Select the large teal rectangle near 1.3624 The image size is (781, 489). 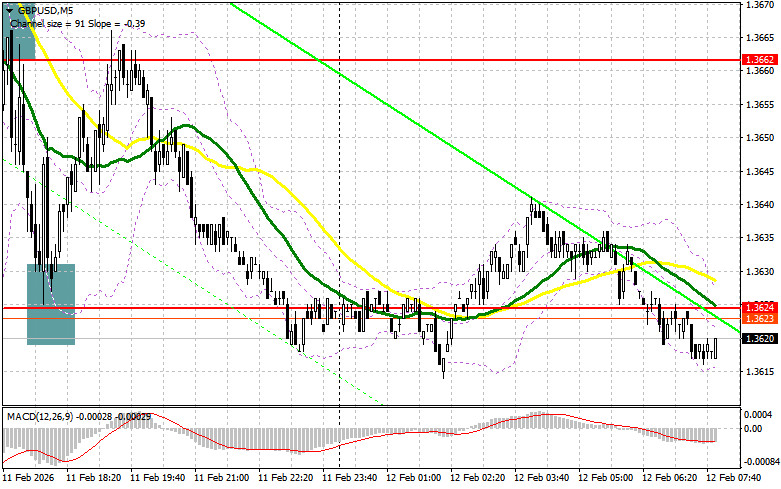coord(51,304)
